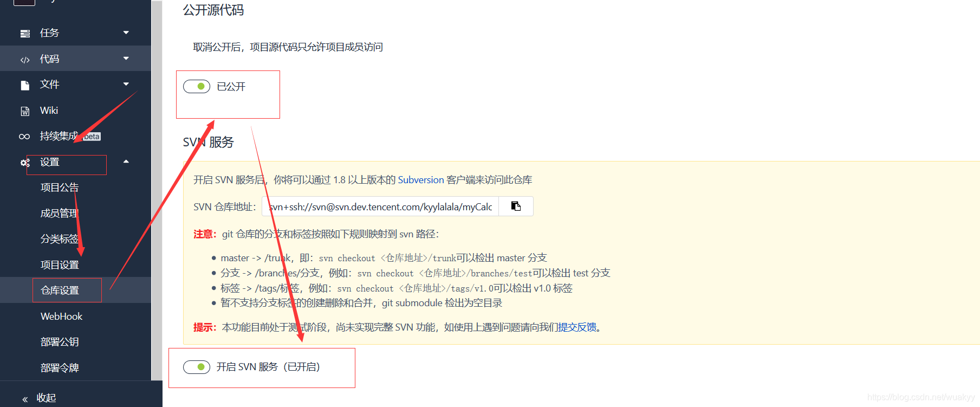The width and height of the screenshot is (980, 407).
Task: Toggle the 已公开 source code switch
Action: 197,86
